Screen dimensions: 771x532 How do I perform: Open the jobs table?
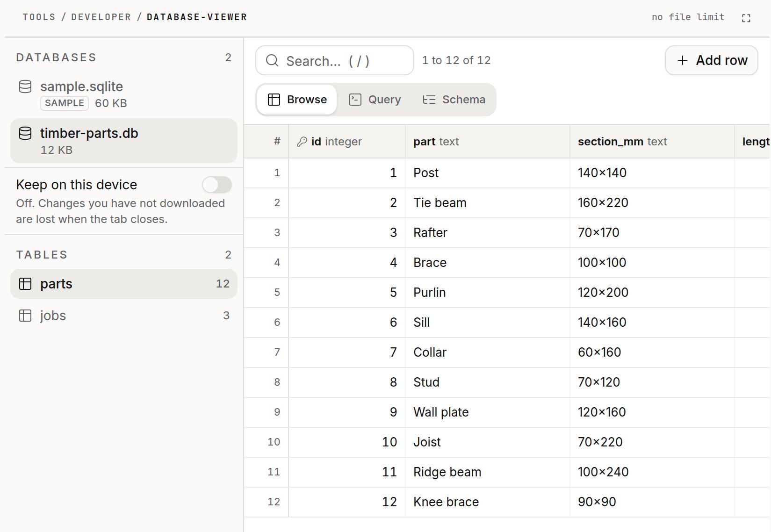click(124, 316)
